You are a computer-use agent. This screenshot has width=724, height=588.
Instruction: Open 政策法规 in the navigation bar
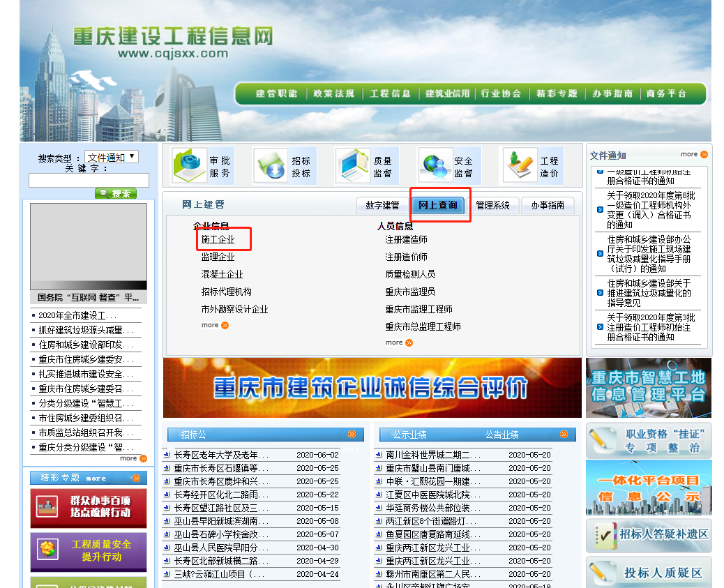[x=333, y=93]
